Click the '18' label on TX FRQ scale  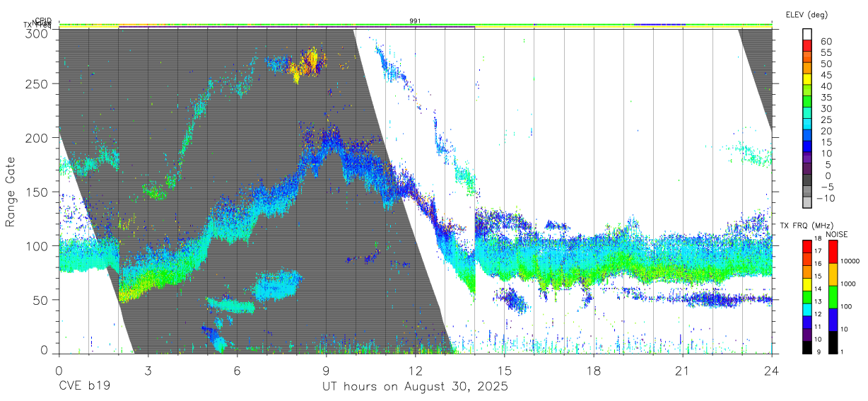click(817, 239)
